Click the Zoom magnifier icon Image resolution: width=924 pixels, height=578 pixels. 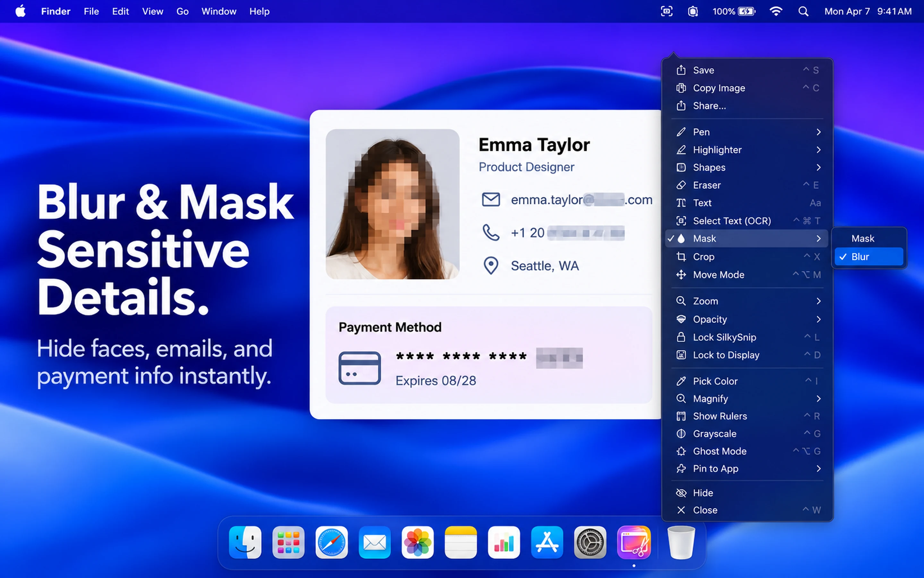click(681, 301)
